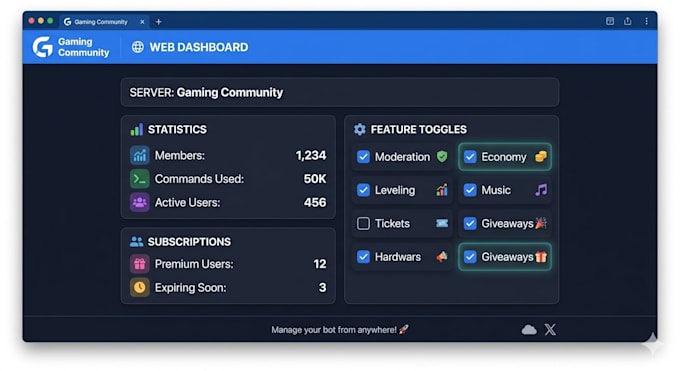This screenshot has height=371, width=680.
Task: Click the 'Commands Used:' label
Action: coord(199,179)
